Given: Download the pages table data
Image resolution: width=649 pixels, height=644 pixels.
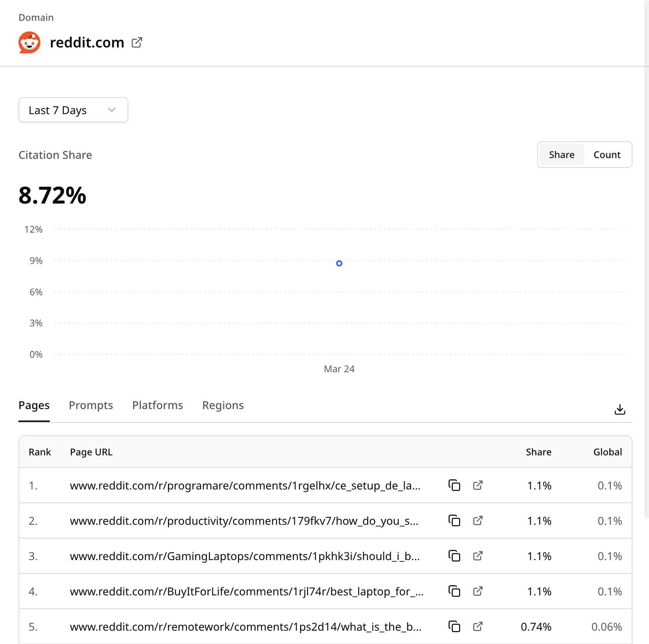Looking at the screenshot, I should [620, 409].
